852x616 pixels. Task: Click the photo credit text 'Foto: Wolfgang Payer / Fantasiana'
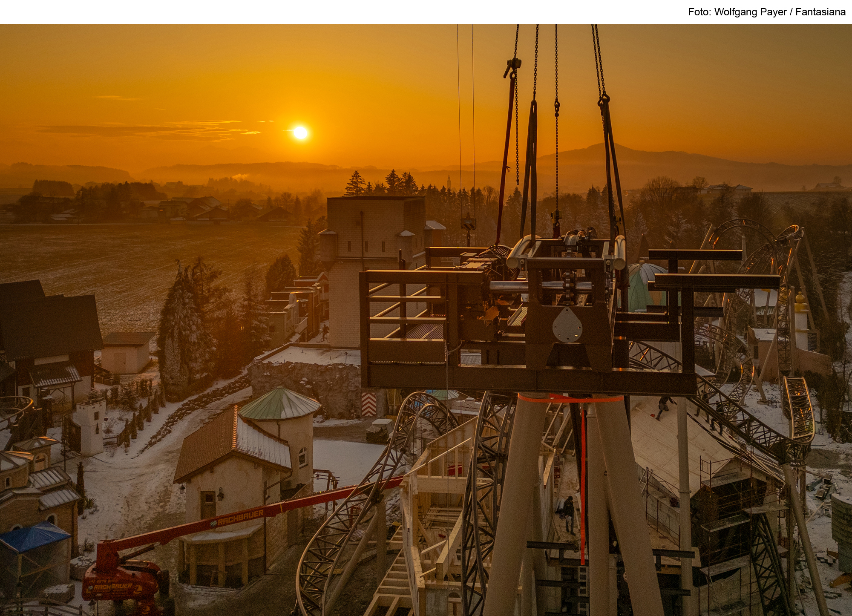click(x=766, y=12)
